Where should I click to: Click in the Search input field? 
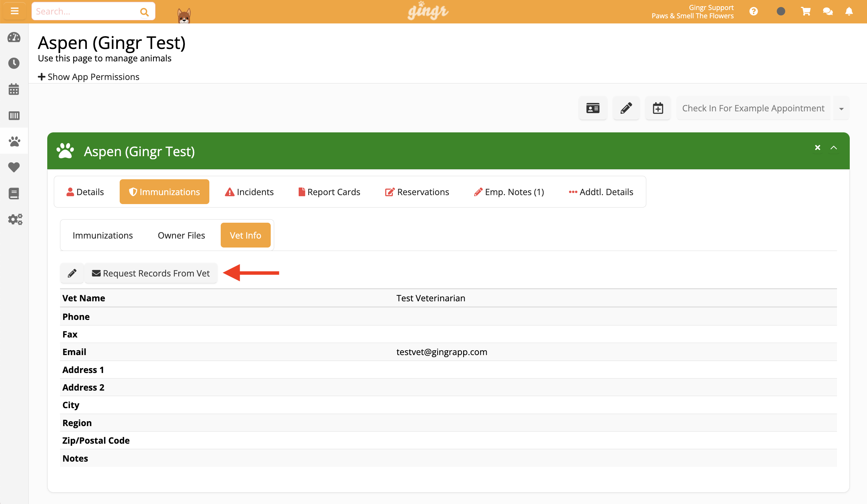click(x=86, y=11)
